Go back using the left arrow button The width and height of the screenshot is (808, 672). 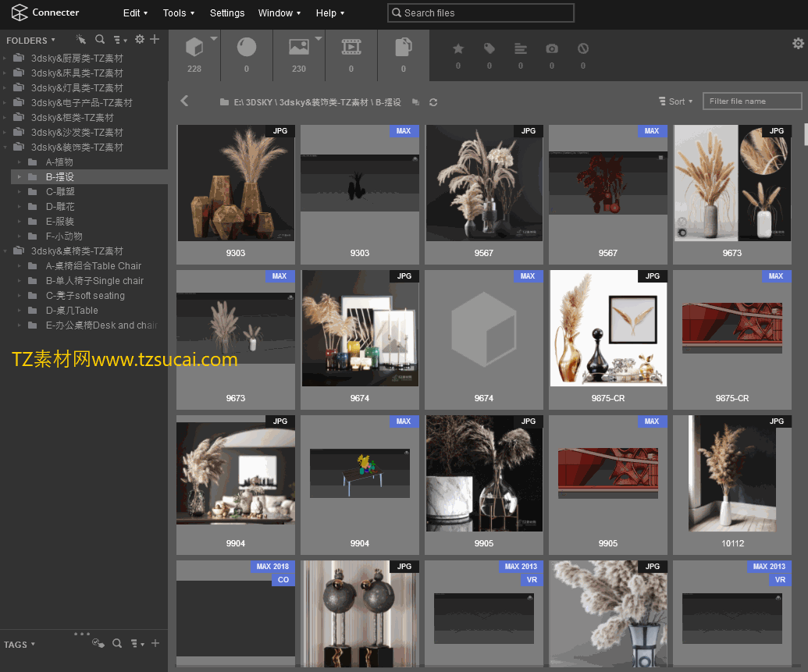pyautogui.click(x=184, y=101)
